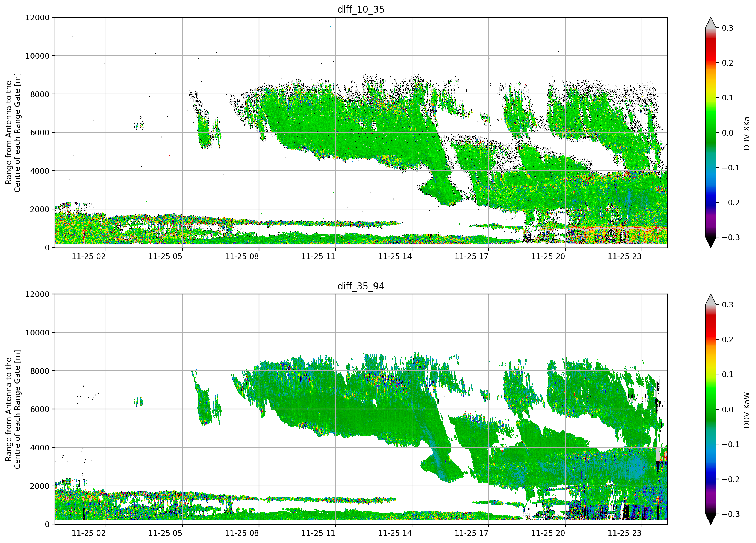This screenshot has height=543, width=756.
Task: Click the 12000 y-tick in diff_10_35 plot
Action: 37,18
